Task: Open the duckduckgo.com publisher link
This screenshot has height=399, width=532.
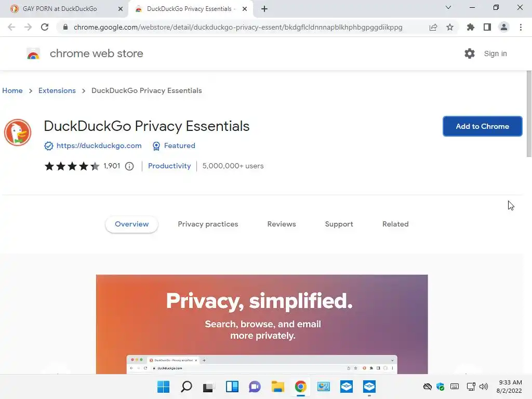Action: [x=99, y=145]
